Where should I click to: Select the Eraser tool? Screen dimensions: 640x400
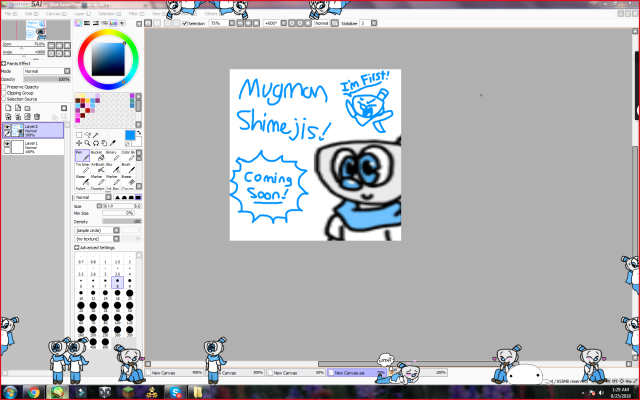click(127, 180)
